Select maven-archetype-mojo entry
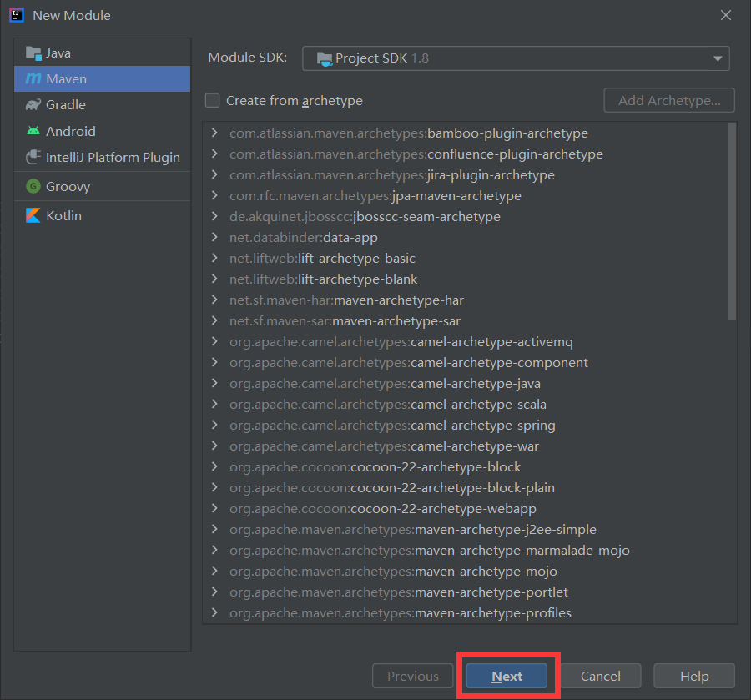 tap(393, 571)
